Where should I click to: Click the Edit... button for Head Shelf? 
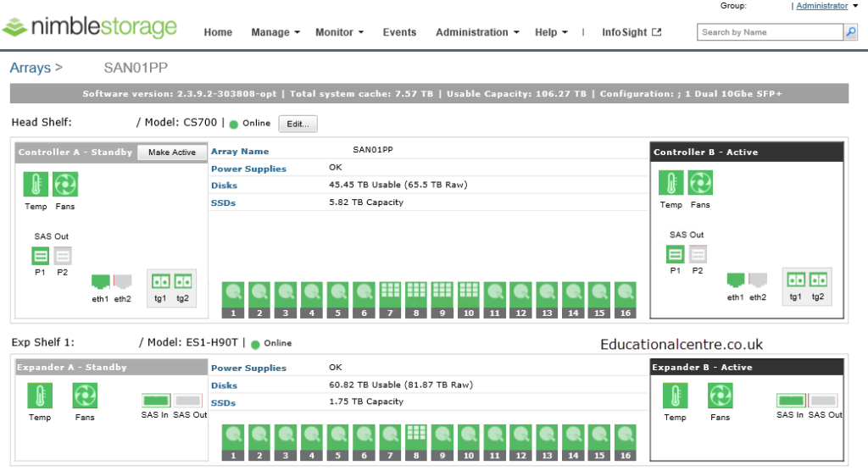[x=298, y=124]
